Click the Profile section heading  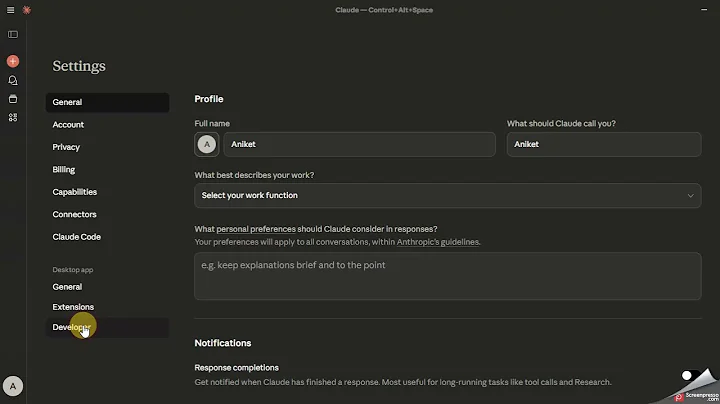click(x=209, y=99)
